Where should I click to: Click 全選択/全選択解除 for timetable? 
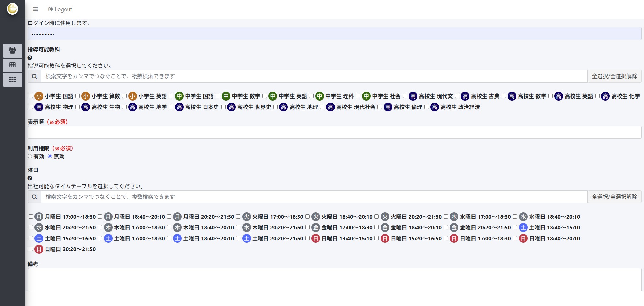coord(614,197)
